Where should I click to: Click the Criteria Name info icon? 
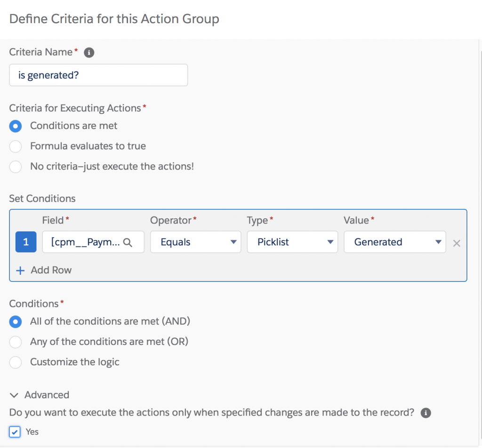89,53
